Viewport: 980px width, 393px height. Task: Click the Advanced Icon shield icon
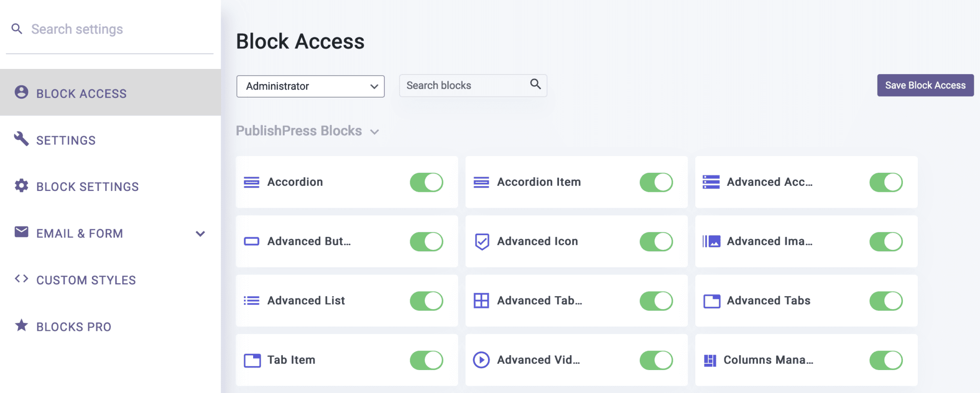(x=482, y=242)
